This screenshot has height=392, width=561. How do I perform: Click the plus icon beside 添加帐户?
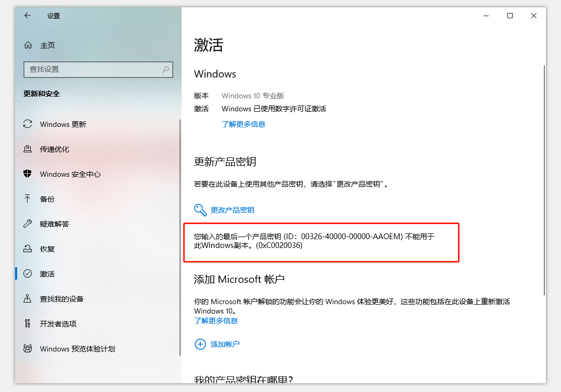200,344
